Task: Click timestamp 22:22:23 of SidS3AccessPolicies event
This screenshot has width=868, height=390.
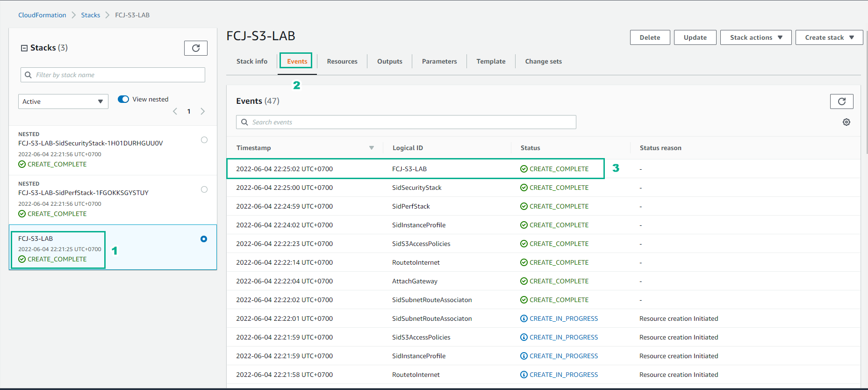Action: point(284,244)
